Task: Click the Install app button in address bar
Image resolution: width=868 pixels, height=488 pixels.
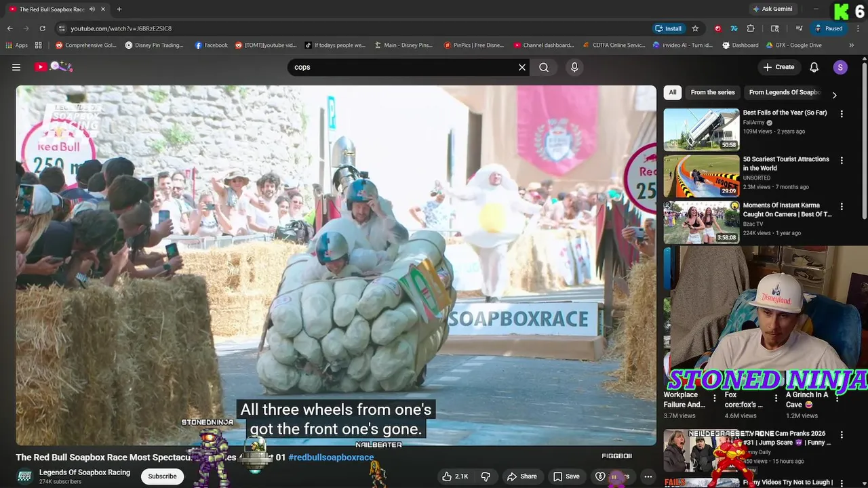Action: tap(669, 28)
